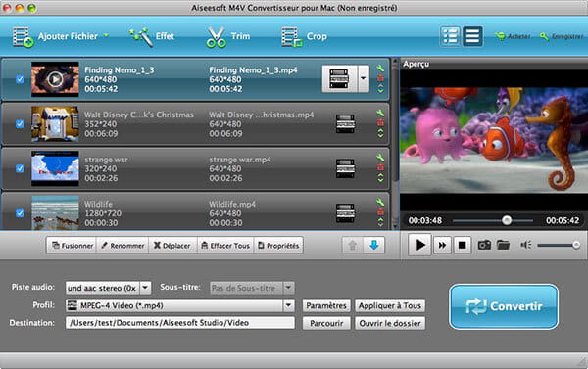The height and width of the screenshot is (369, 588).
Task: Click reorder arrows for Finding Nemo_1_3
Action: click(x=380, y=88)
